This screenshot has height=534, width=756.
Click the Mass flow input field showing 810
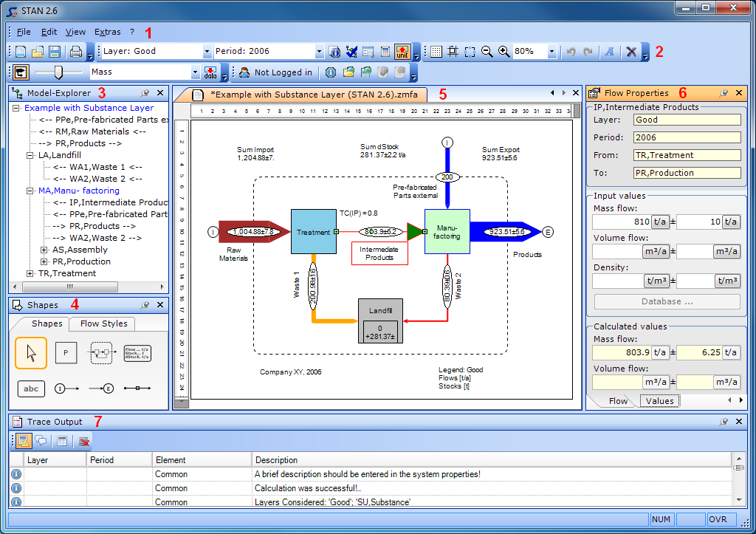point(622,222)
